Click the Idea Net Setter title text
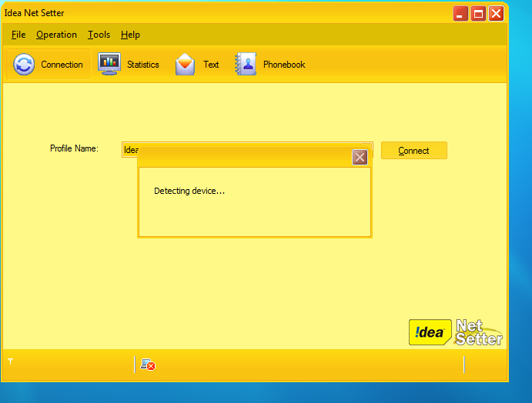This screenshot has width=532, height=403. pos(35,13)
